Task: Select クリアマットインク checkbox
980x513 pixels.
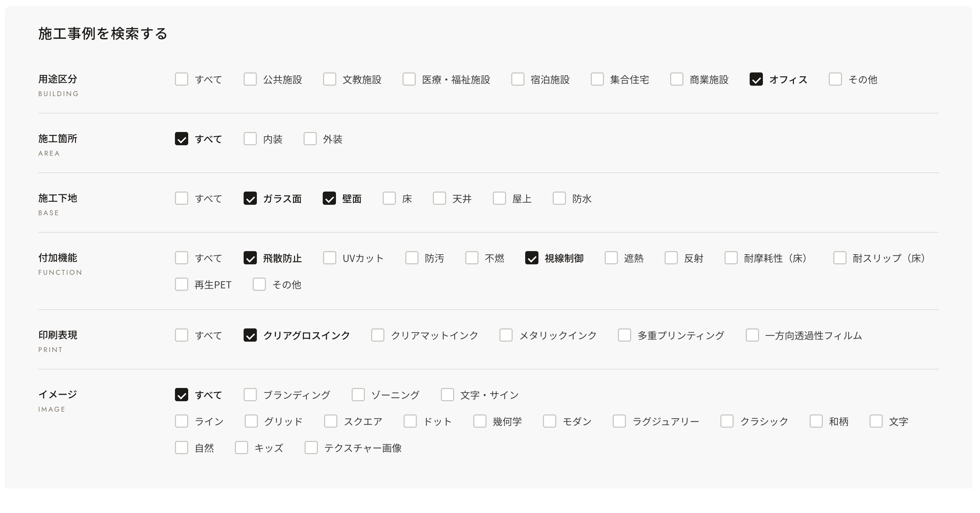Action: click(x=378, y=335)
